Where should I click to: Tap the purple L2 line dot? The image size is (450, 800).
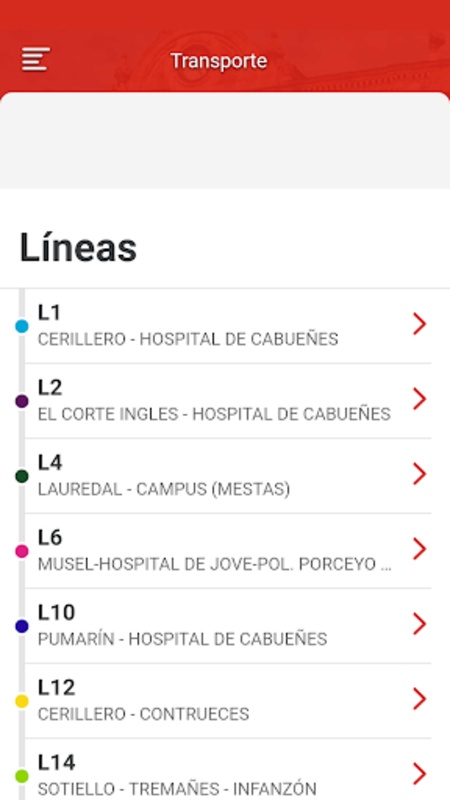(x=21, y=401)
